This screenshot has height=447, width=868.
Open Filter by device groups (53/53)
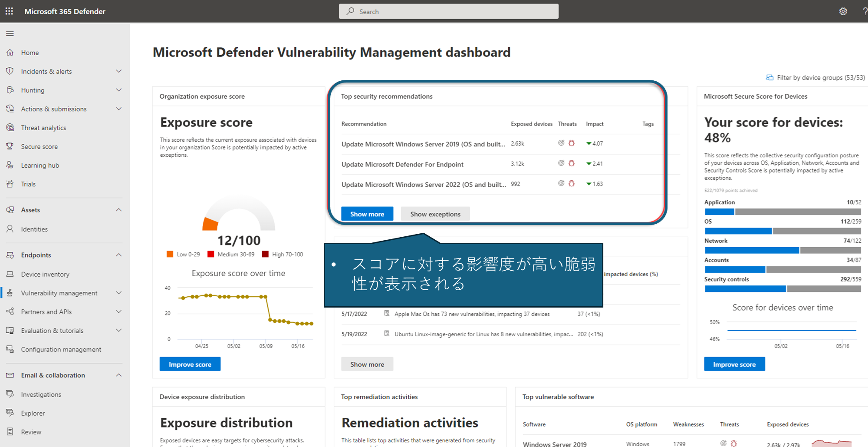coord(815,77)
